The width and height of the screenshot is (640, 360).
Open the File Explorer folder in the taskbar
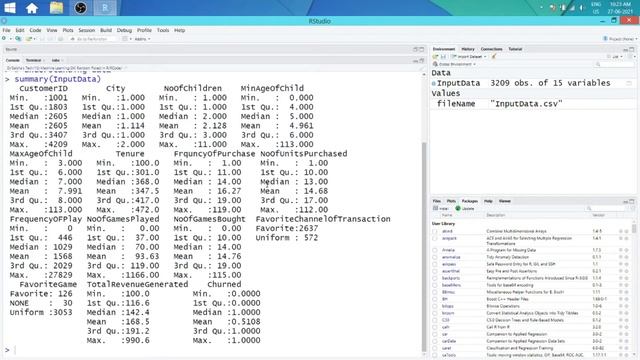[x=56, y=8]
